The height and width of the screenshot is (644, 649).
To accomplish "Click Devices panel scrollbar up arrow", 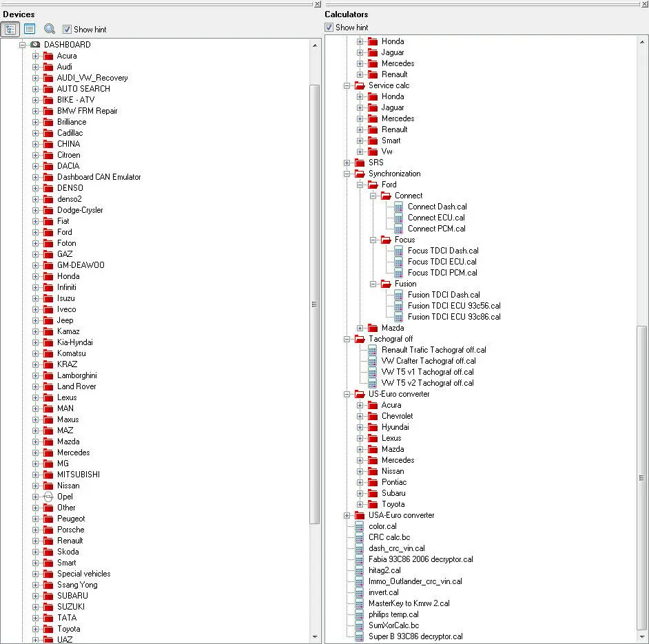I will click(315, 45).
